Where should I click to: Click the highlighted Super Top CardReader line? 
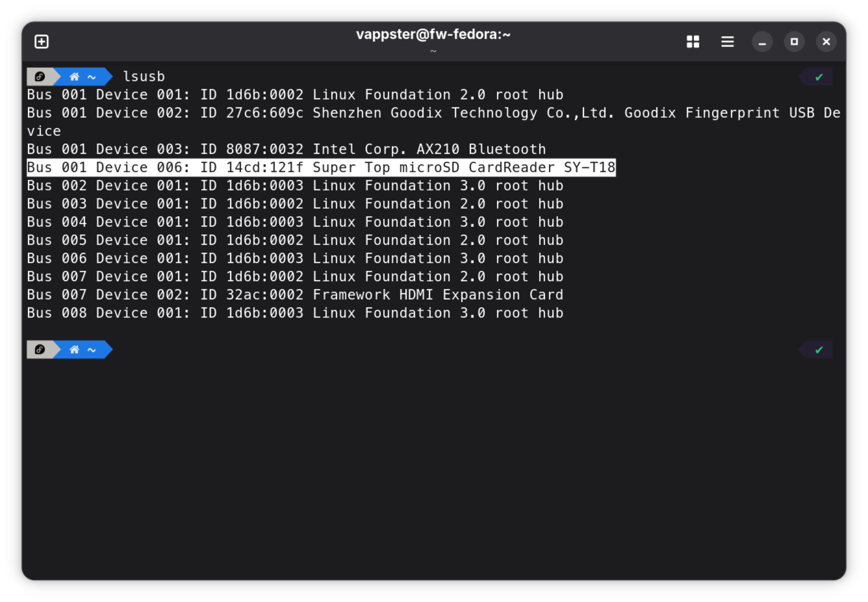[321, 167]
